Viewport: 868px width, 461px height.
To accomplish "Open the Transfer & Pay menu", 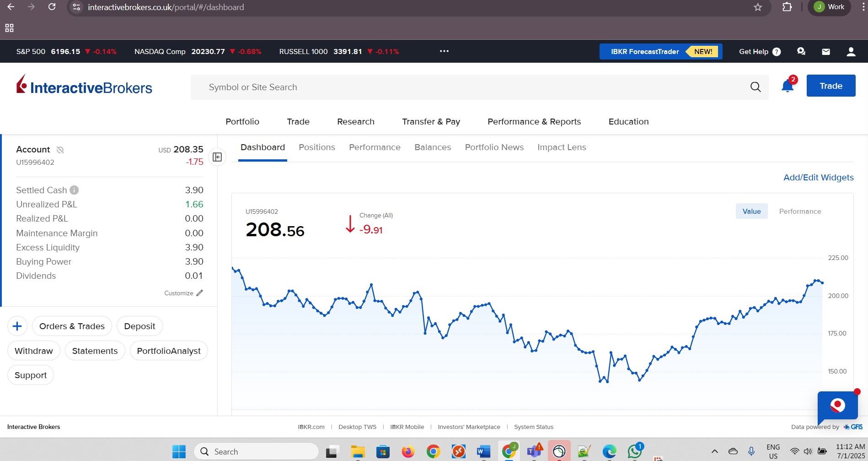I will point(431,122).
